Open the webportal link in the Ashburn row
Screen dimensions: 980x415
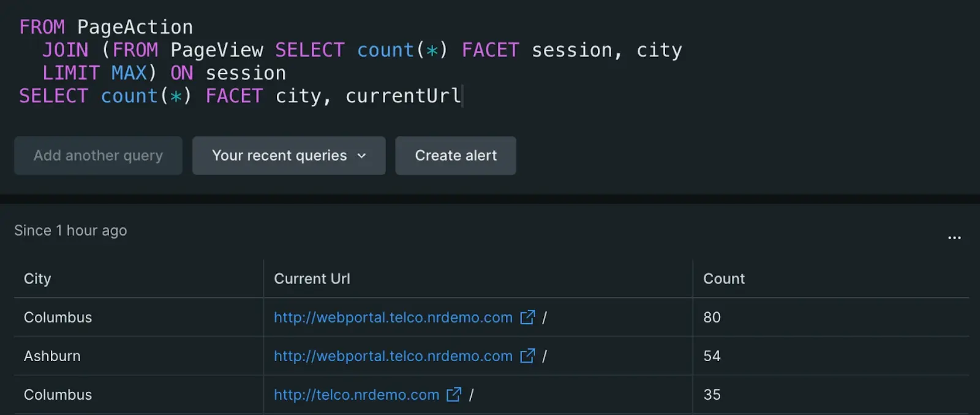pos(393,356)
